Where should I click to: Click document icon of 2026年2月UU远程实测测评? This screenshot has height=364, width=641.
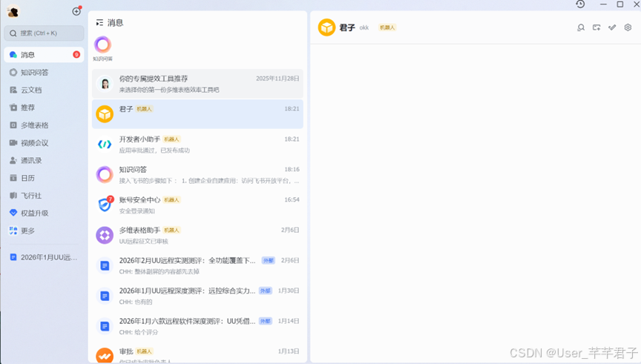pos(105,265)
